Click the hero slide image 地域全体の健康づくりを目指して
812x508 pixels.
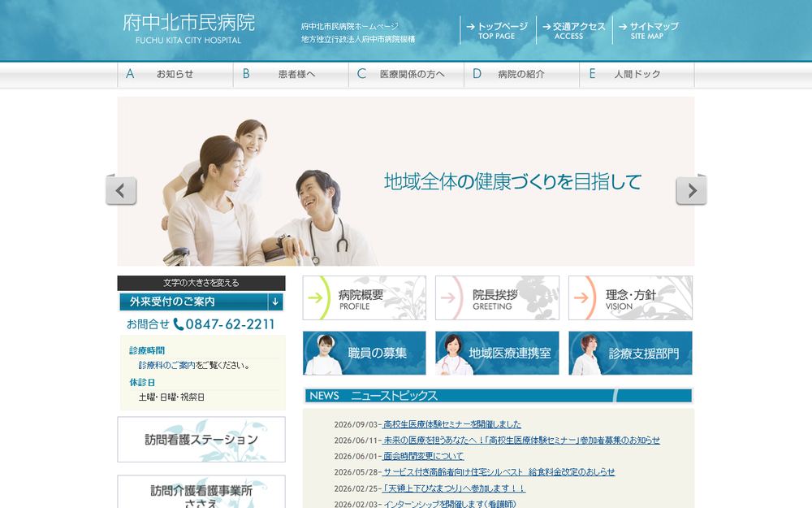[406, 181]
